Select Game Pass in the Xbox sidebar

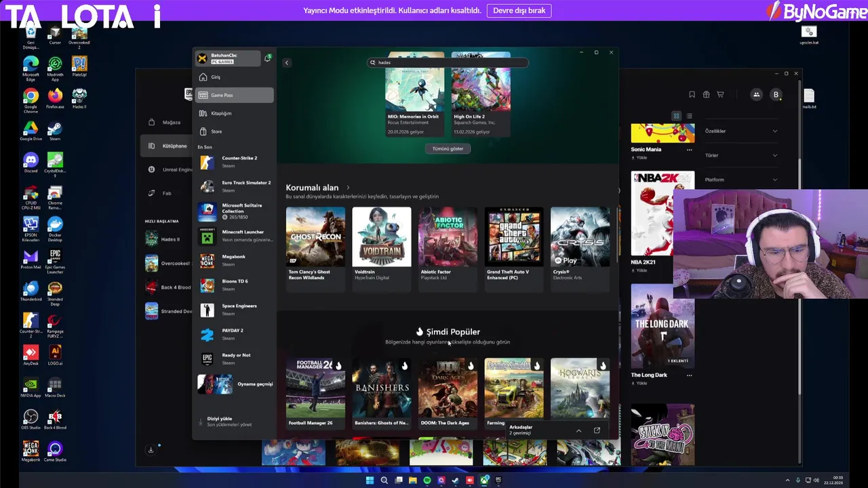(234, 96)
